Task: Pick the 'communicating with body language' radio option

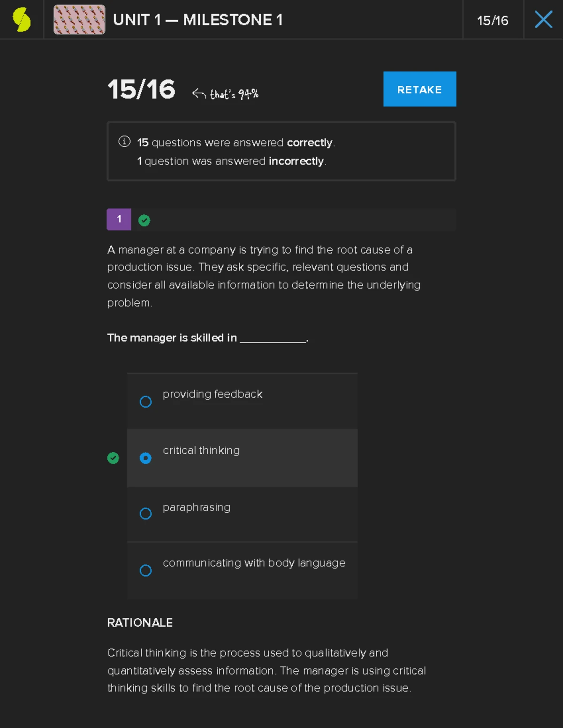Action: pyautogui.click(x=145, y=570)
